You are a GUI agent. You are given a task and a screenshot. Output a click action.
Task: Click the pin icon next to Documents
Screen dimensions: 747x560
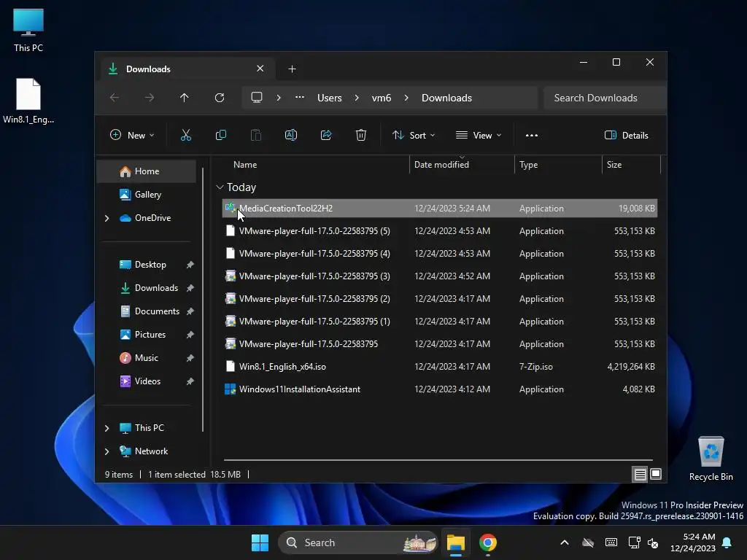tap(190, 311)
